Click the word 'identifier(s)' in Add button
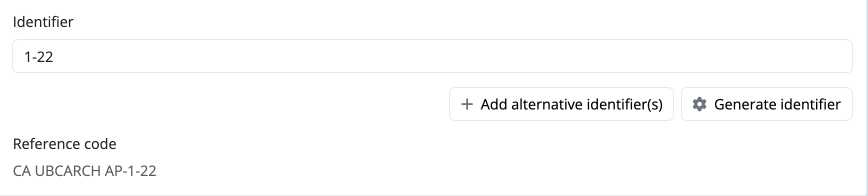Viewport: 868px width, 196px height. (624, 104)
